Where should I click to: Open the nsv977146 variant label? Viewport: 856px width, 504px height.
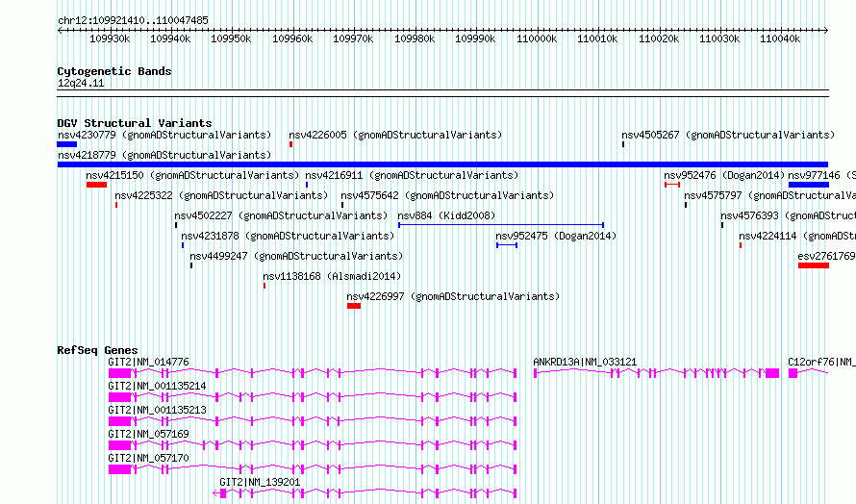click(821, 175)
